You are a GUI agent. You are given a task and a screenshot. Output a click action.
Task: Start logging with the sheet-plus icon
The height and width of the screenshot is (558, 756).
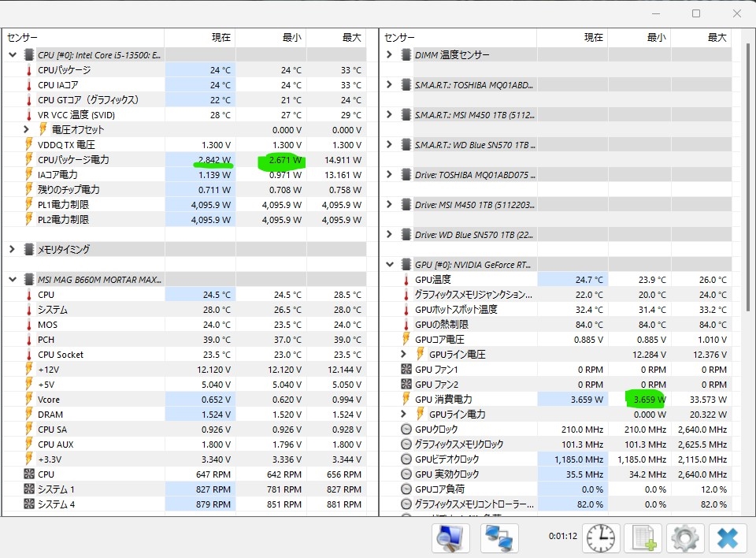point(643,538)
